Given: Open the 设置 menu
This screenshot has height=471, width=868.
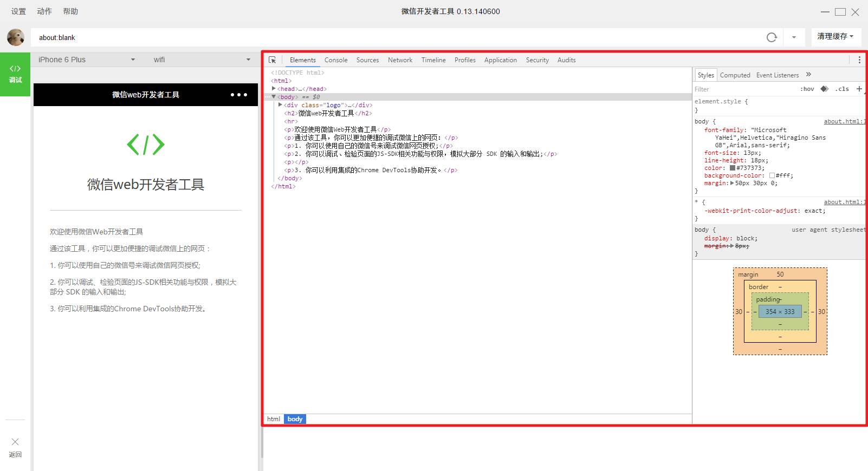Looking at the screenshot, I should point(18,11).
